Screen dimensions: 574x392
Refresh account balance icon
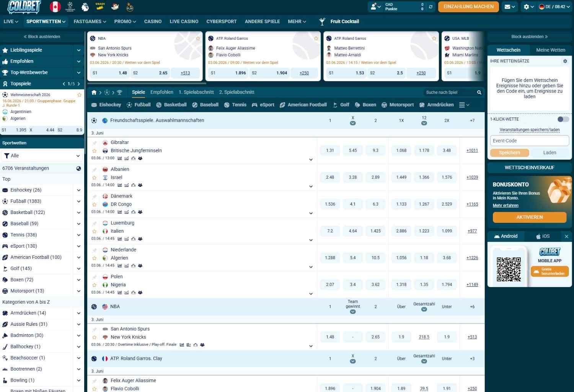point(430,7)
